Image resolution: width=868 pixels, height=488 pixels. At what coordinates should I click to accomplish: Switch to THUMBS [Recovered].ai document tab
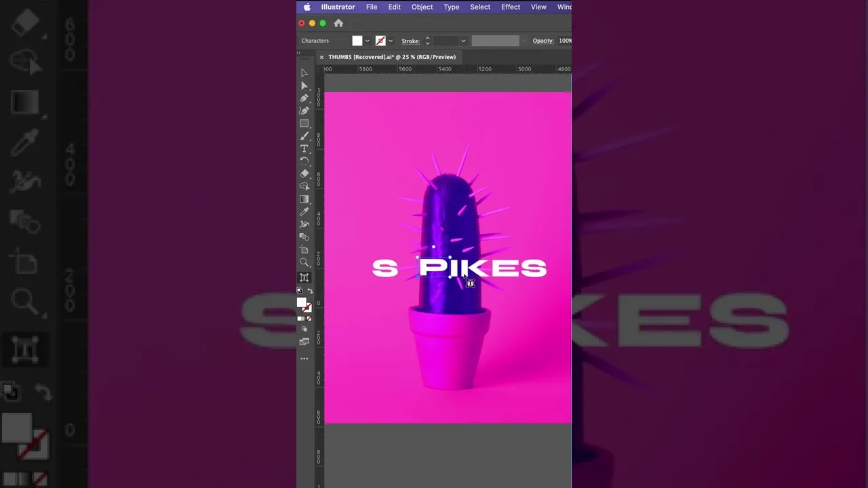click(x=392, y=57)
